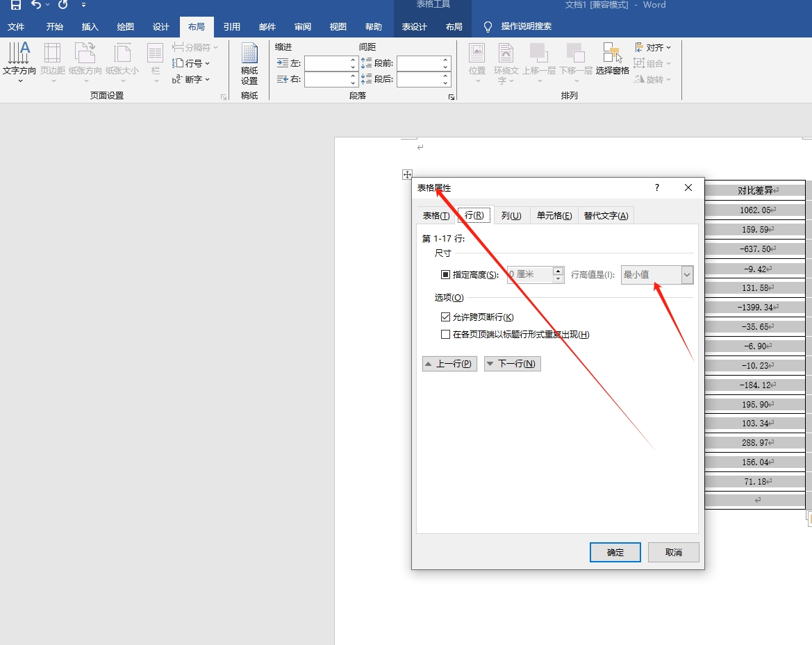Open the 断字 hyphenation dropdown
Viewport: 812px width, 645px height.
[x=191, y=79]
